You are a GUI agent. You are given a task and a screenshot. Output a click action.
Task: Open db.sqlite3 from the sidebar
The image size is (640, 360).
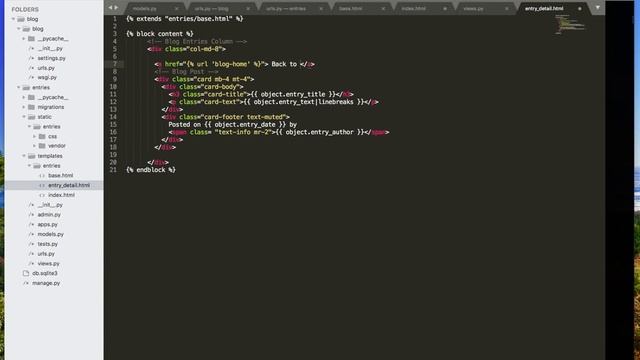(44, 273)
